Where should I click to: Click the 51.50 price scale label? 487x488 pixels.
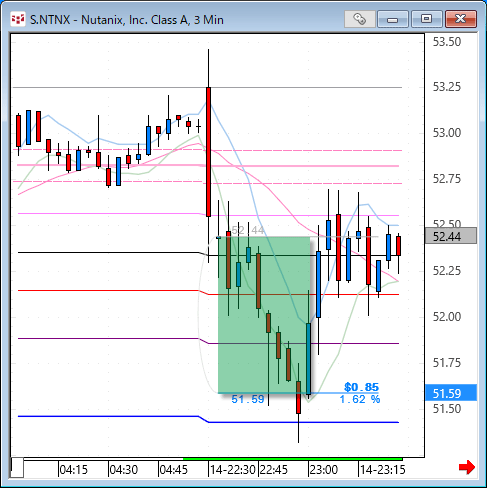[447, 409]
